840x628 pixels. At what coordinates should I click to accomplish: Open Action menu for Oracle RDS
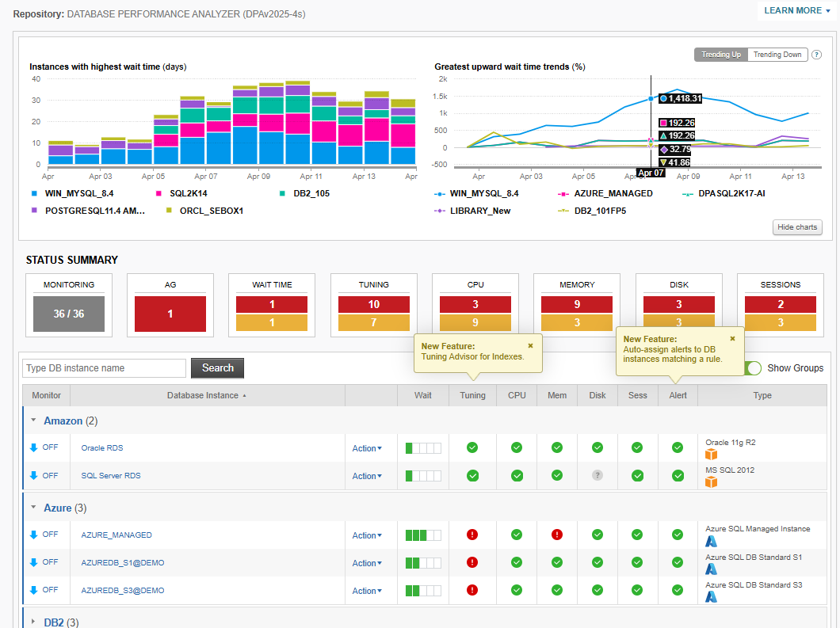pyautogui.click(x=367, y=449)
